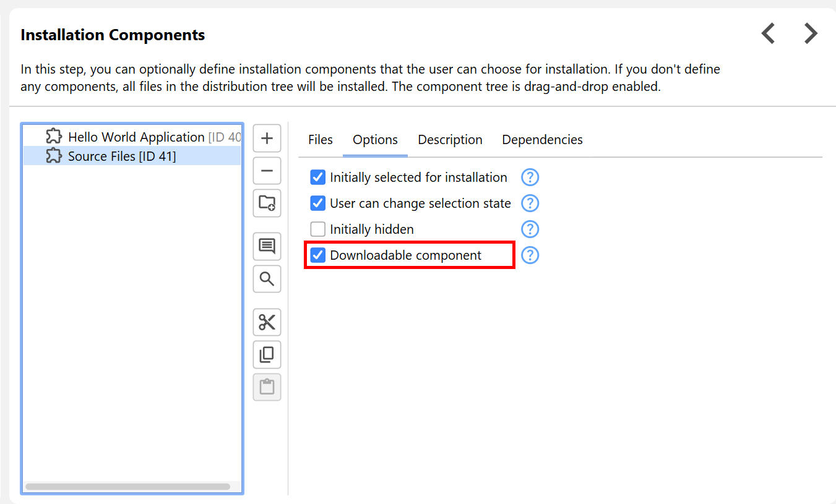This screenshot has height=504, width=836.
Task: Toggle User can change selection state
Action: pos(318,203)
